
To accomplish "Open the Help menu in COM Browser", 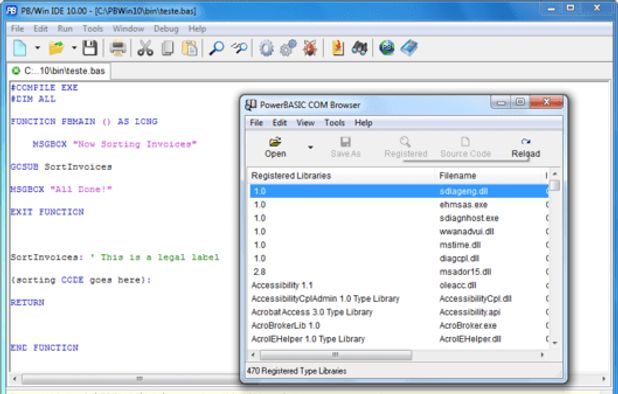I will coord(363,123).
